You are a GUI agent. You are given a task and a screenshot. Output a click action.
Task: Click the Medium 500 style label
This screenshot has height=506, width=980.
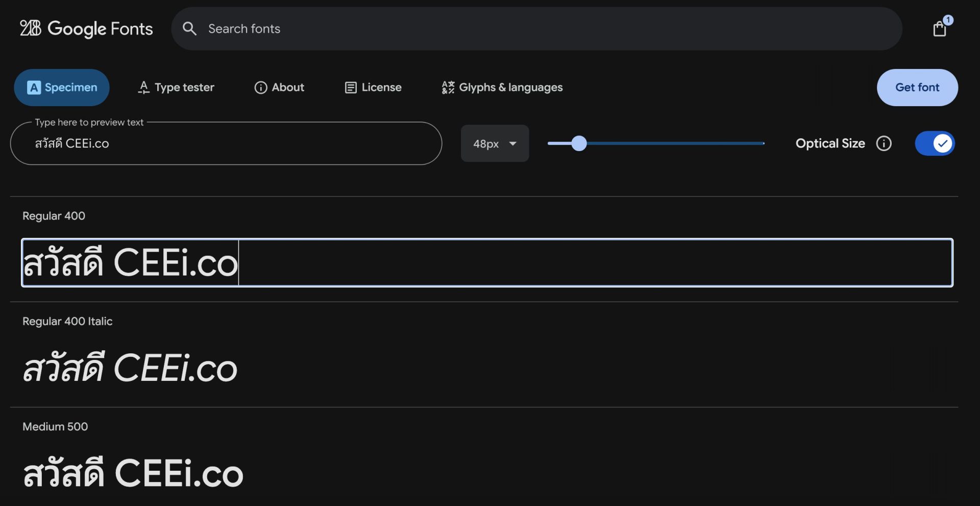[55, 426]
